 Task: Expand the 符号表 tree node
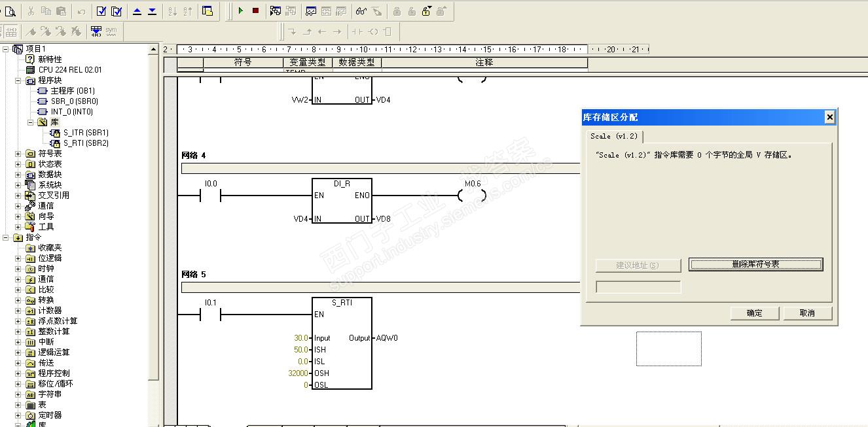18,154
